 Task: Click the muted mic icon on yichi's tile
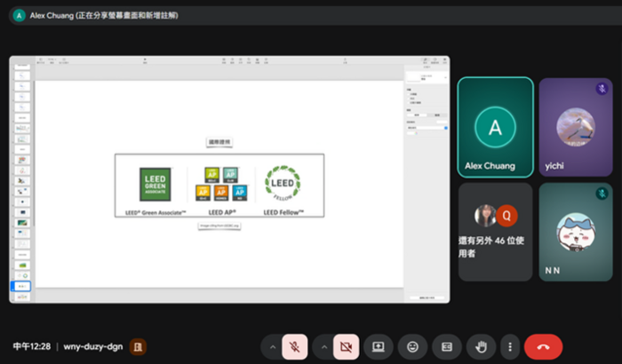coord(602,89)
